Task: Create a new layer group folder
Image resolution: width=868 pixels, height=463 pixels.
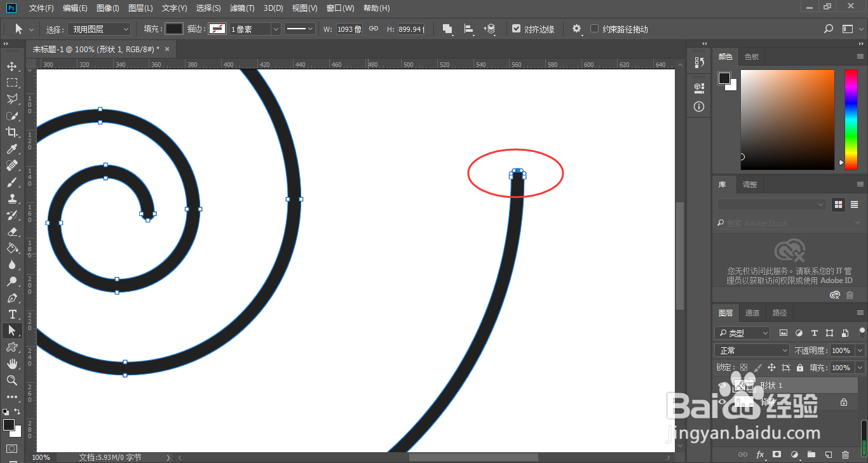Action: (811, 455)
